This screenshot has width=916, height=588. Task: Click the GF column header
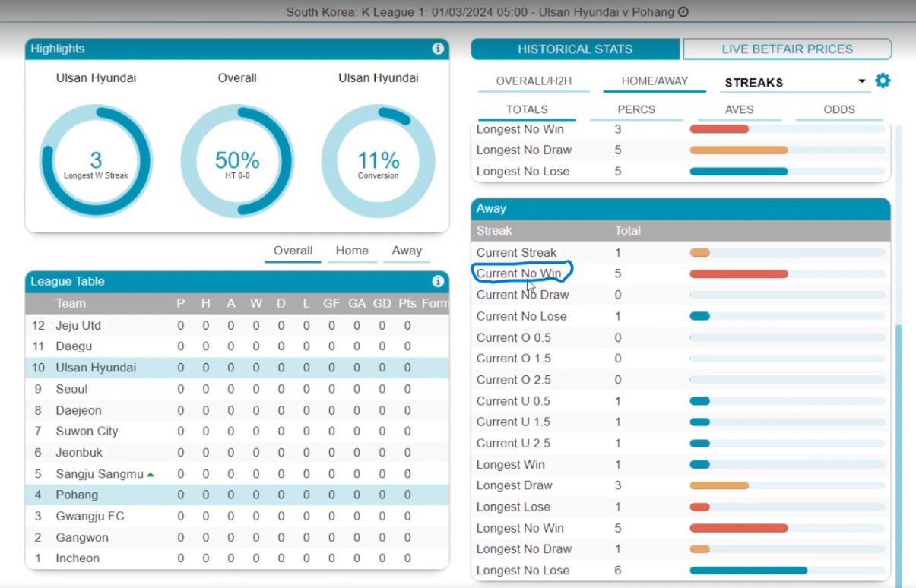click(x=331, y=303)
